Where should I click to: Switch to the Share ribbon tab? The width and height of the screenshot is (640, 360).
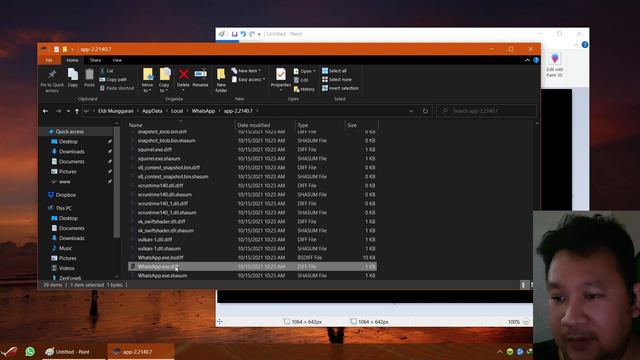[x=95, y=60]
